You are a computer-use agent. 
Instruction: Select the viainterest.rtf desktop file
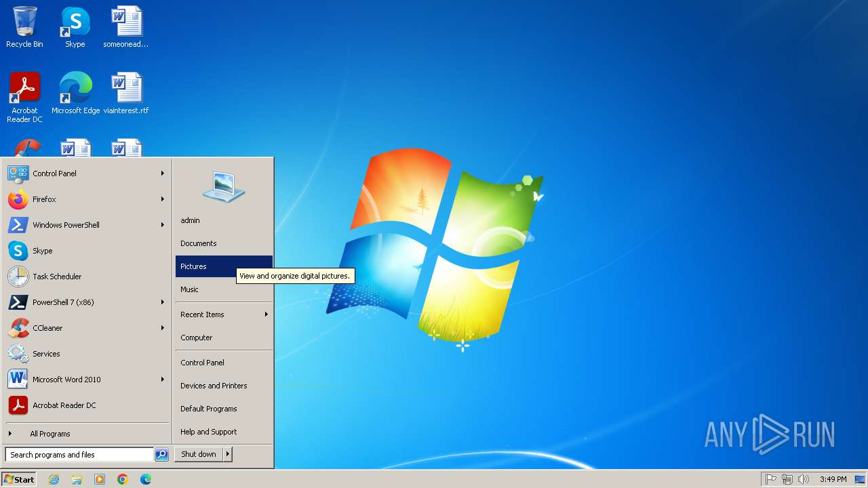point(126,94)
